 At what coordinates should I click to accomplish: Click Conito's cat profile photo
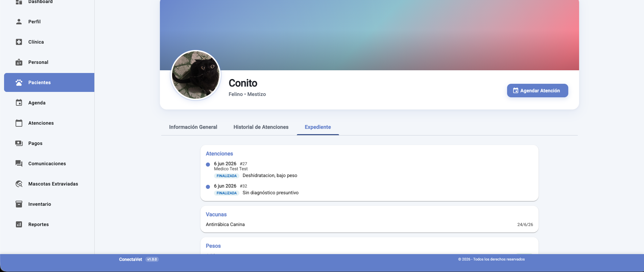point(196,75)
